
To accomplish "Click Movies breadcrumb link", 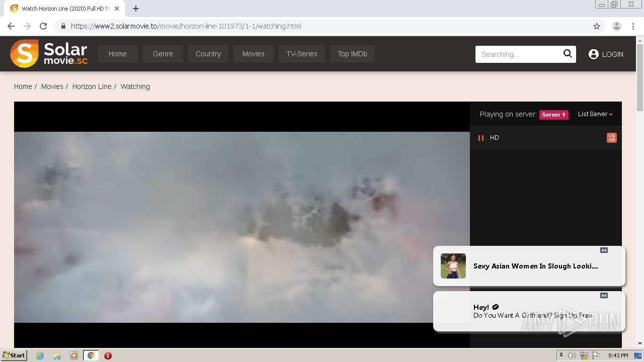I will tap(52, 86).
